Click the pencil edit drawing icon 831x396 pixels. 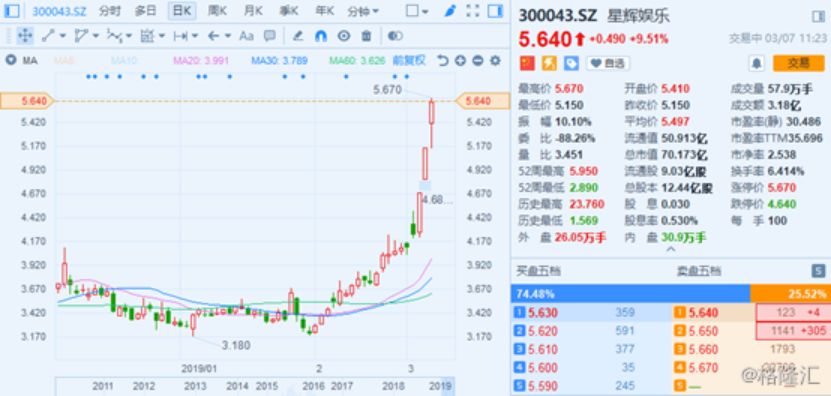point(298,36)
